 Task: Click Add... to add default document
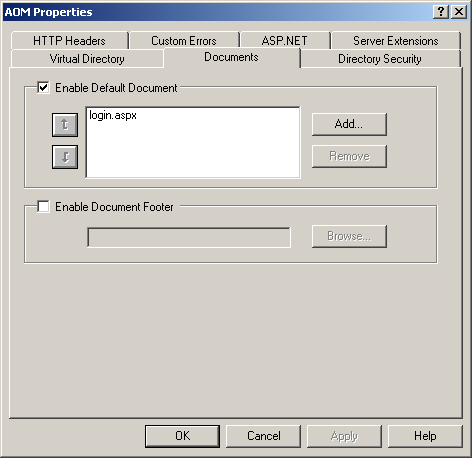(x=349, y=124)
